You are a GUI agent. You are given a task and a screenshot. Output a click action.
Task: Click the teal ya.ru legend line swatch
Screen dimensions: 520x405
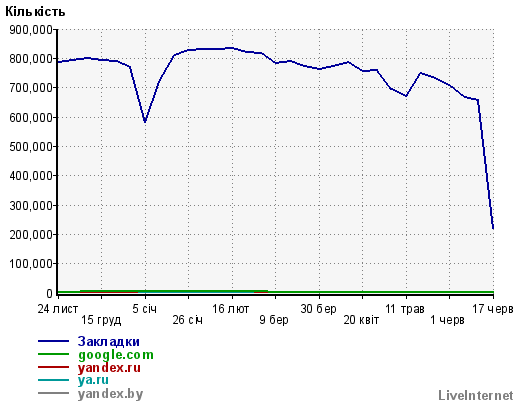tap(53, 380)
